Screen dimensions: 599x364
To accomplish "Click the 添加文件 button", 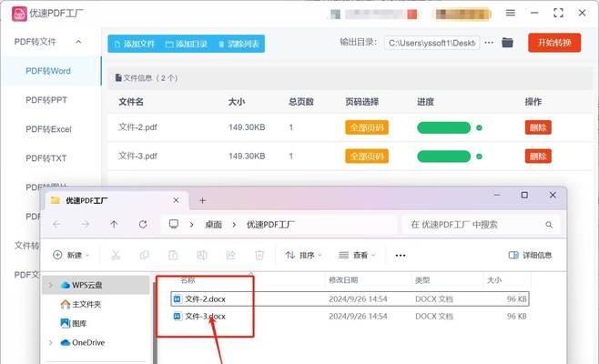I will tap(135, 44).
